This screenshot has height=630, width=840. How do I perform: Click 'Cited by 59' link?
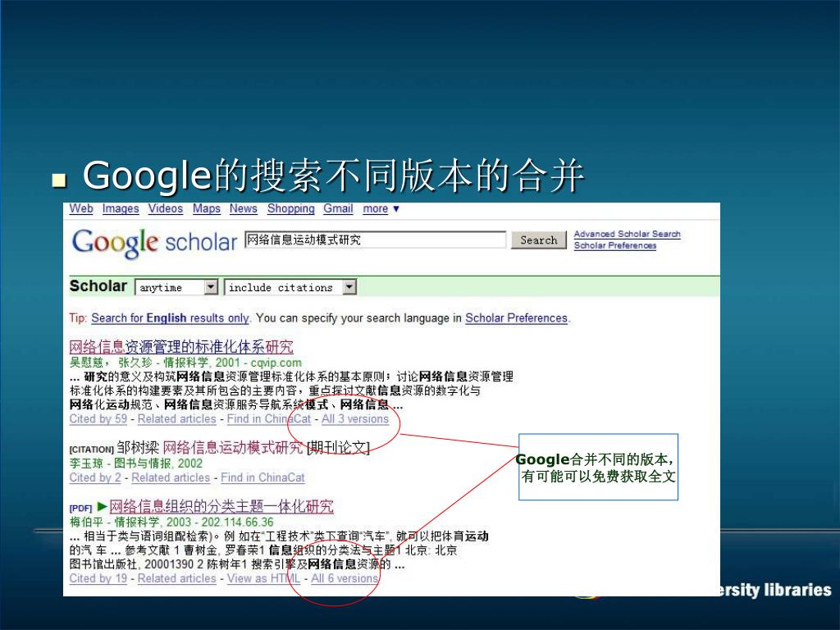(98, 419)
